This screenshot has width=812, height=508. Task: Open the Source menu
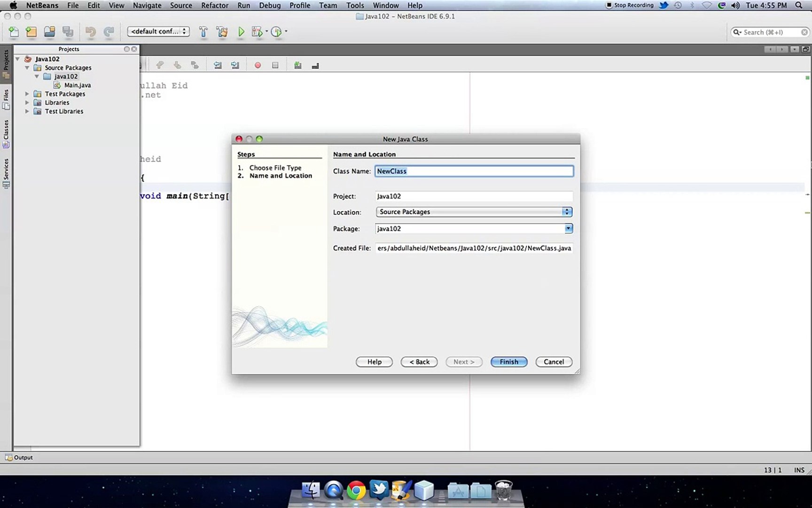click(x=181, y=5)
